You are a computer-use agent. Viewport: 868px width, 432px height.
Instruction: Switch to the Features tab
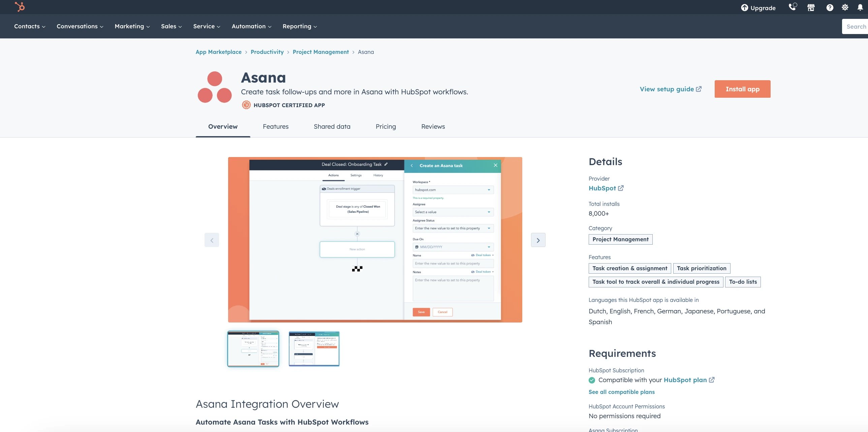pyautogui.click(x=275, y=126)
